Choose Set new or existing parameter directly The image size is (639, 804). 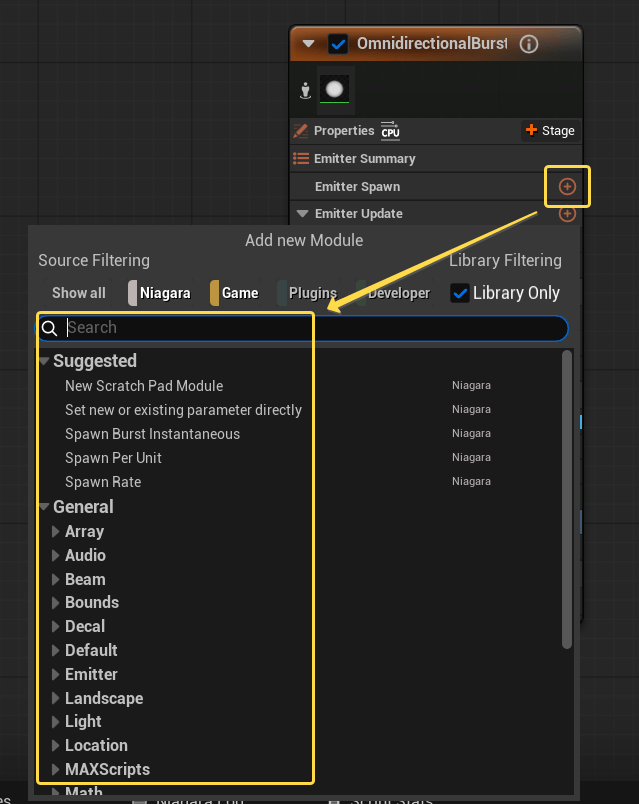click(183, 410)
